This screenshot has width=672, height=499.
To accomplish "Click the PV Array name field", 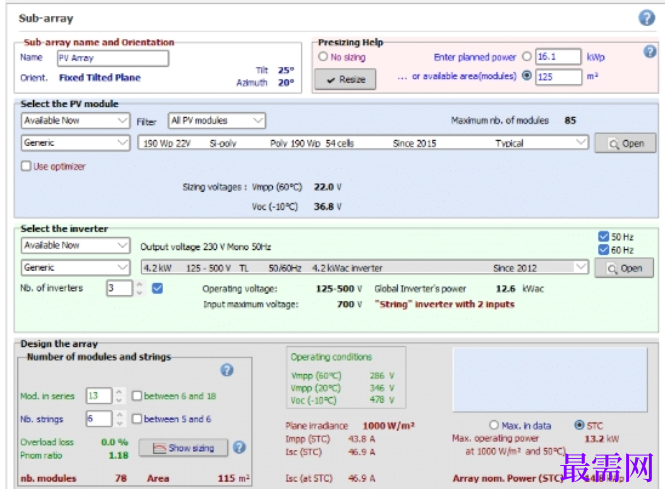I will click(113, 58).
